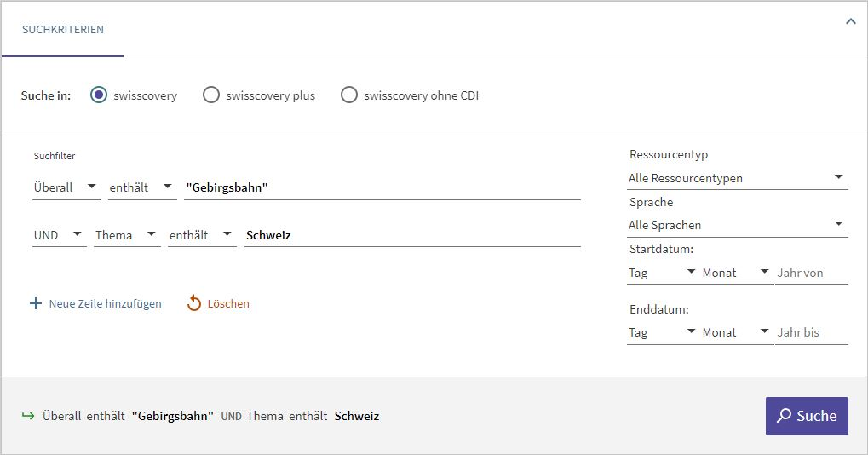Viewport: 868px width, 455px height.
Task: Open the UND operator dropdown
Action: tap(60, 235)
